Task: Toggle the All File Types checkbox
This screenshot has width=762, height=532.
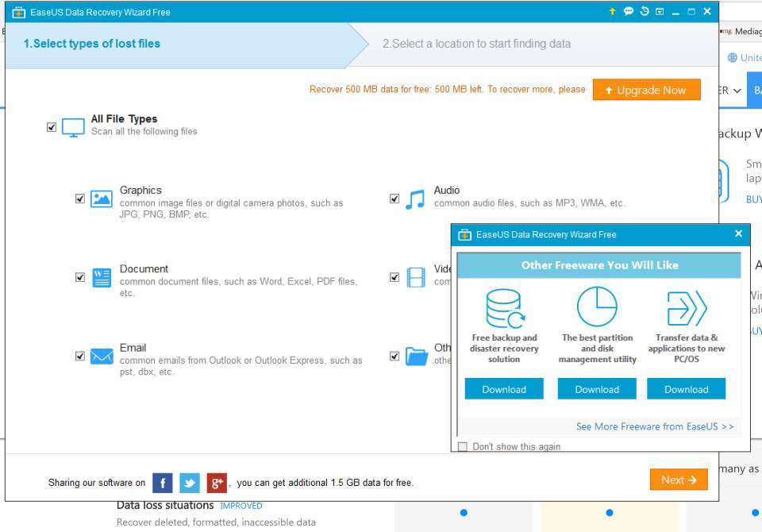Action: click(x=52, y=127)
